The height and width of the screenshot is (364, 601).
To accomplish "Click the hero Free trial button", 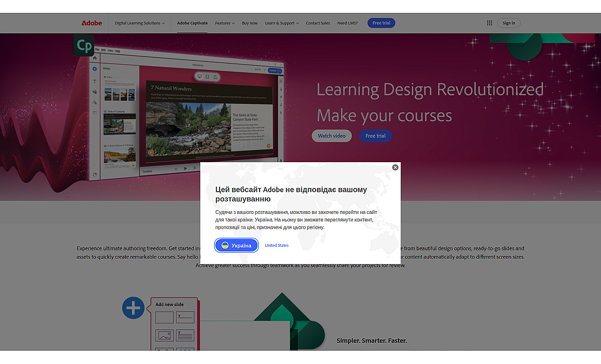I will click(375, 136).
